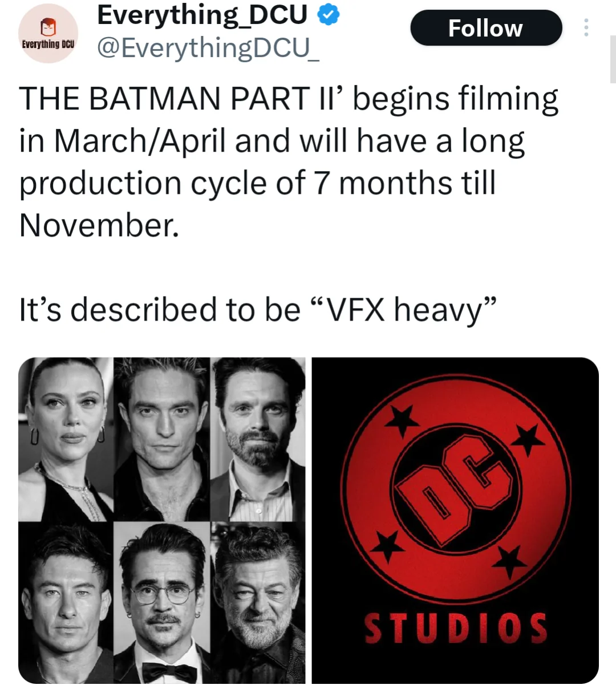Image resolution: width=616 pixels, height=697 pixels.
Task: Open portrait of man with glasses and bow tie
Action: point(163,602)
